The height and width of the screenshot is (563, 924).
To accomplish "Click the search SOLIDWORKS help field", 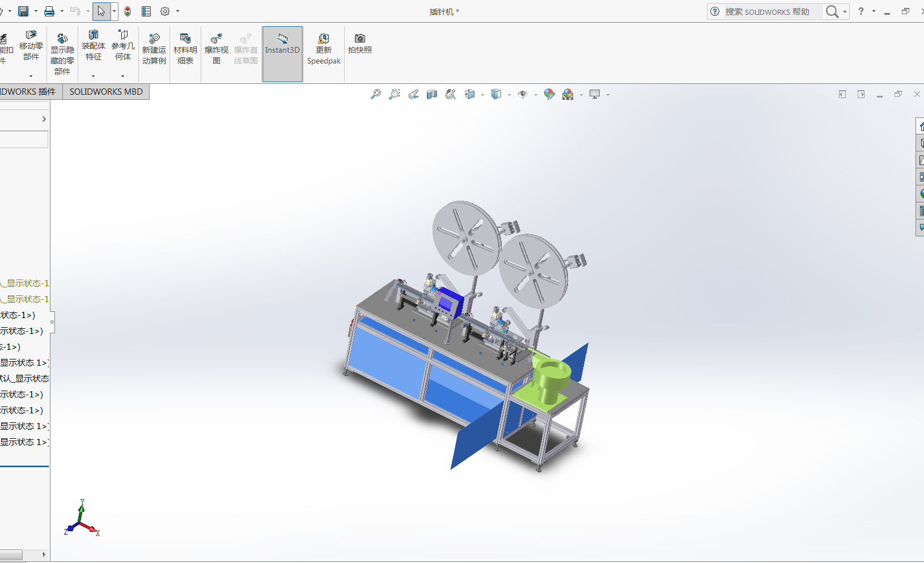I will click(x=772, y=12).
